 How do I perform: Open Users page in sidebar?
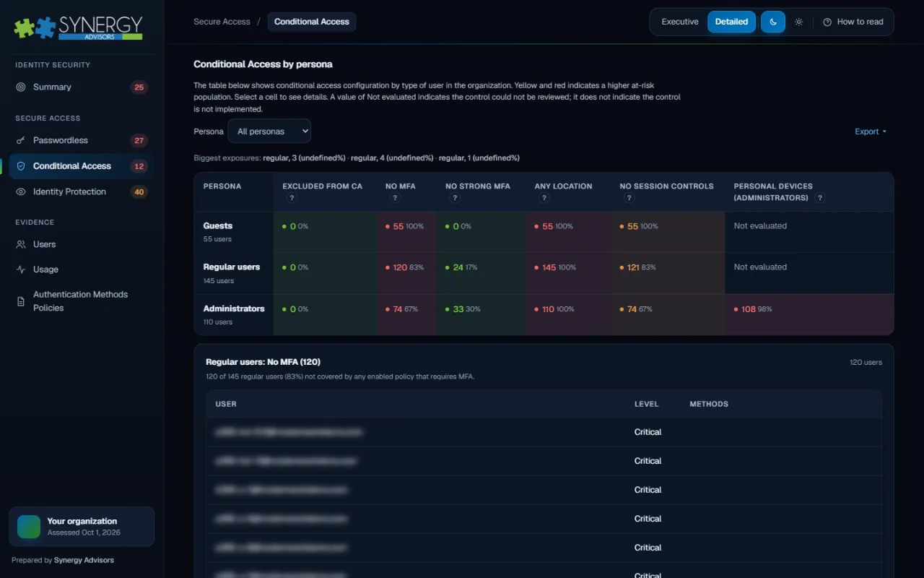point(82,245)
